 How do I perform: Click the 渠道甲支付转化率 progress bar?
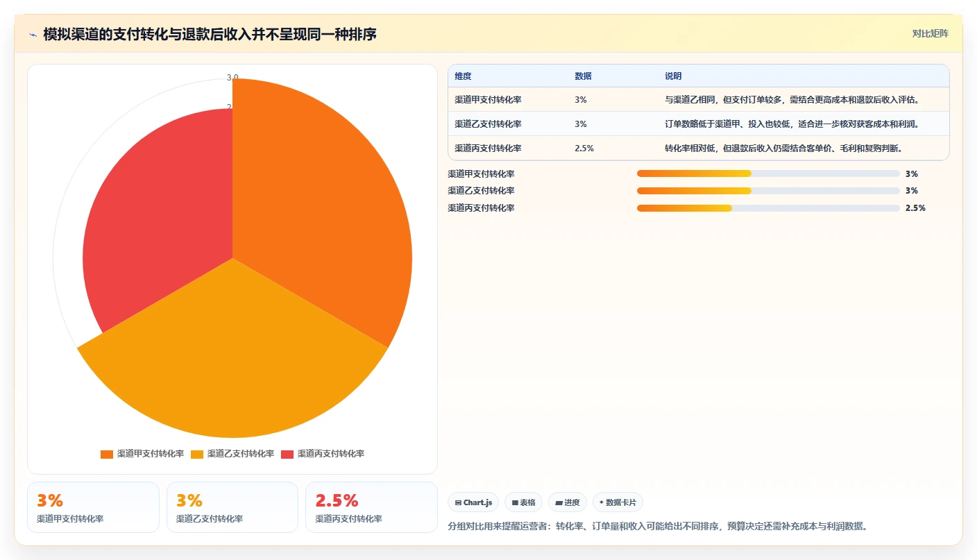pyautogui.click(x=768, y=173)
